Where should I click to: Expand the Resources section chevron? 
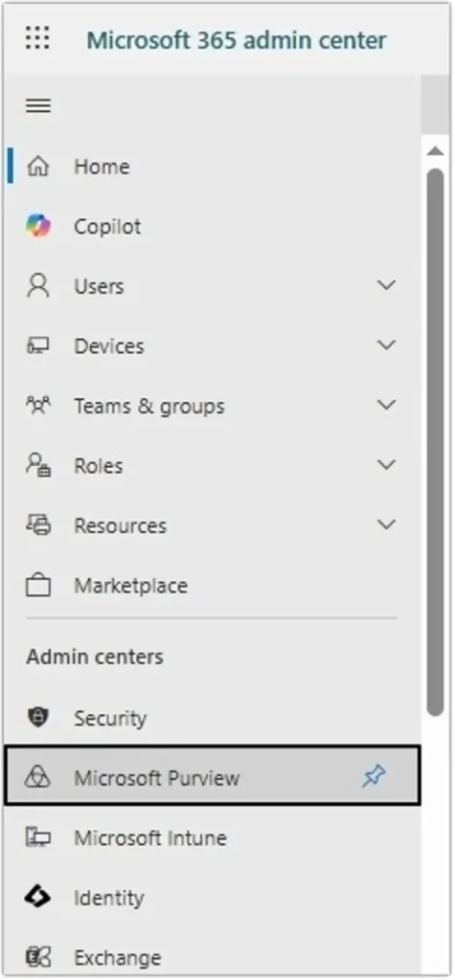[x=387, y=524]
